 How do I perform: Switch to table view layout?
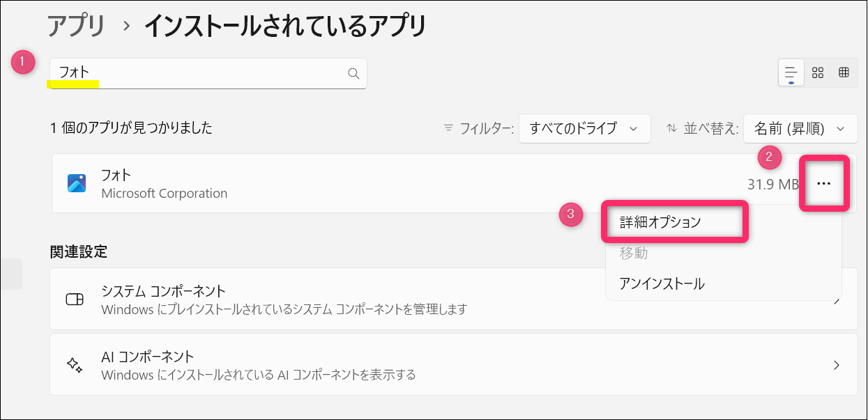tap(844, 72)
